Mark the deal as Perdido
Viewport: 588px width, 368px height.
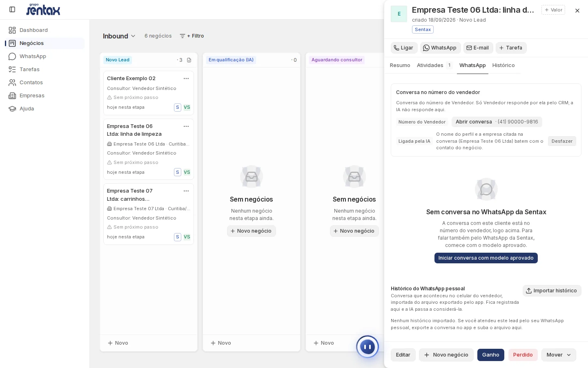click(x=523, y=355)
